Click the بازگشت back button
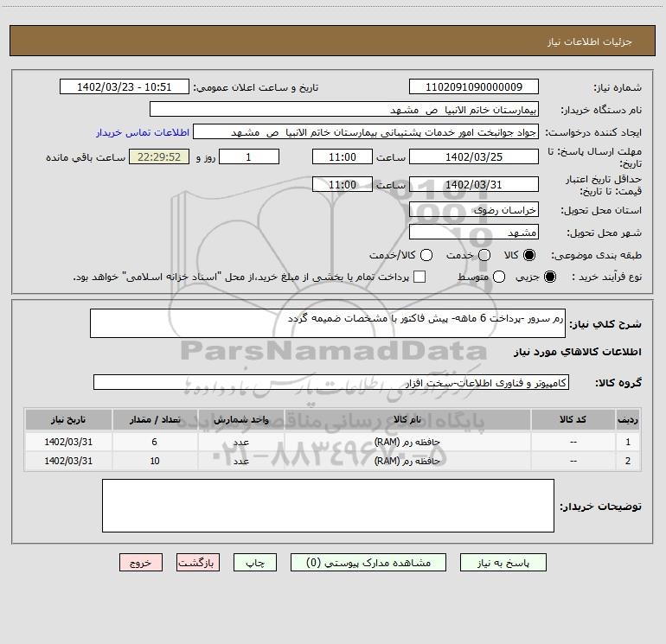Image resolution: width=666 pixels, height=644 pixels. [198, 563]
